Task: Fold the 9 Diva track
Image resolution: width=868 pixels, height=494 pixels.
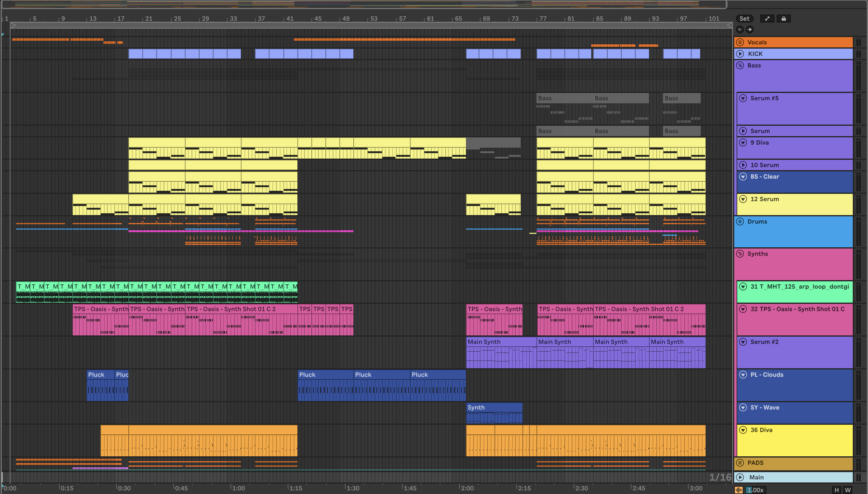Action: pyautogui.click(x=743, y=142)
